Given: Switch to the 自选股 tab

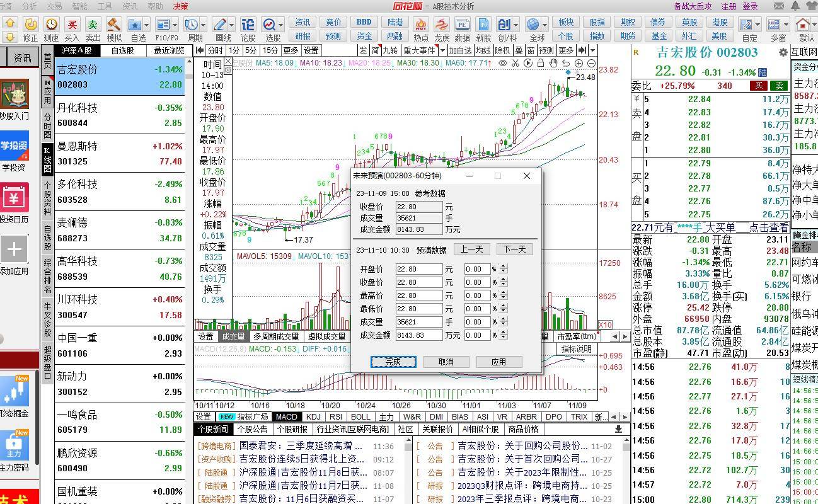Looking at the screenshot, I should 122,50.
